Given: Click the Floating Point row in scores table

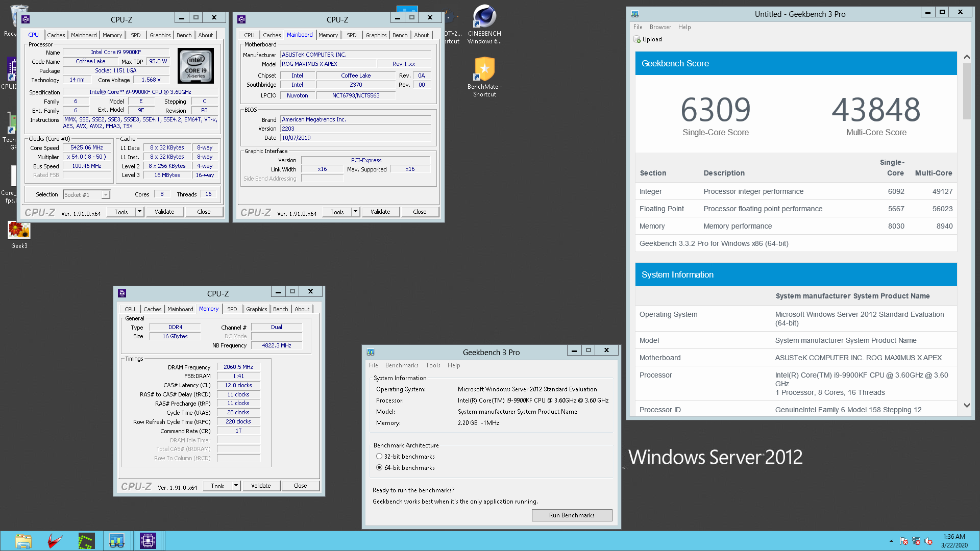Looking at the screenshot, I should (796, 209).
